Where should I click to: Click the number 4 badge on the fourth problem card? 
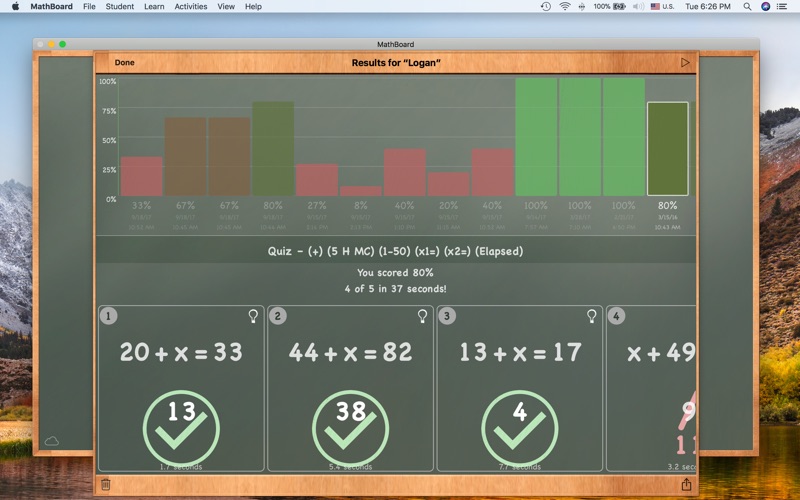coord(616,316)
